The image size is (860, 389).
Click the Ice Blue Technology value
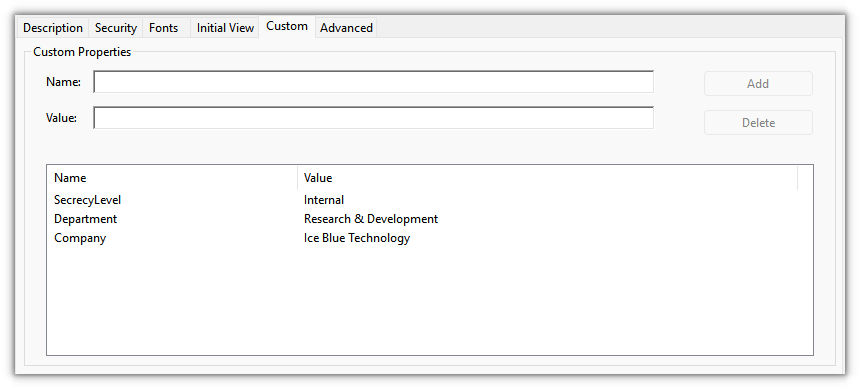[x=357, y=238]
